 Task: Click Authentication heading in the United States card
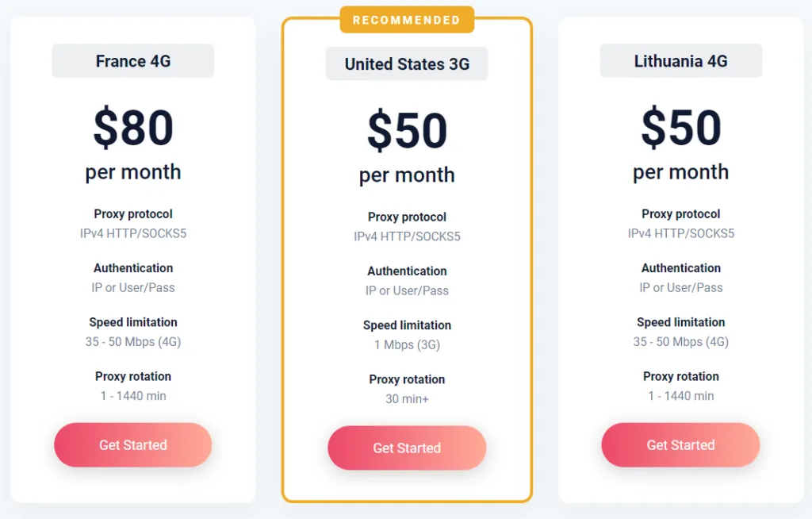click(x=407, y=271)
